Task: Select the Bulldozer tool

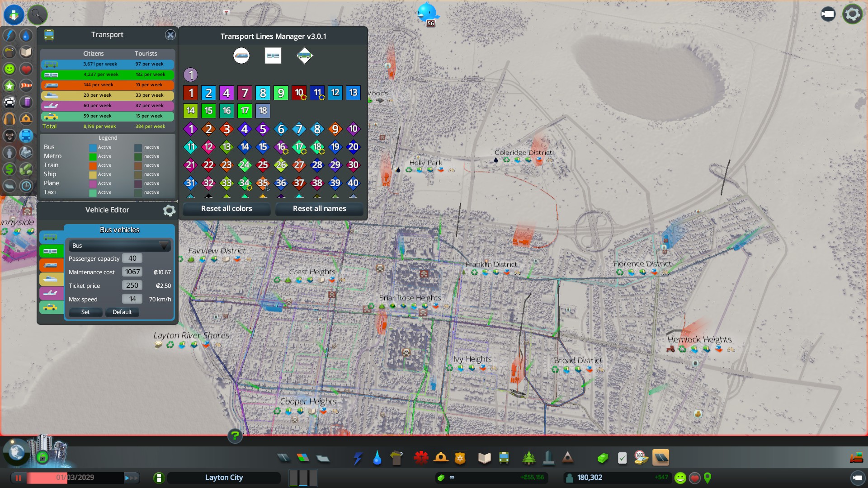Action: tap(856, 458)
